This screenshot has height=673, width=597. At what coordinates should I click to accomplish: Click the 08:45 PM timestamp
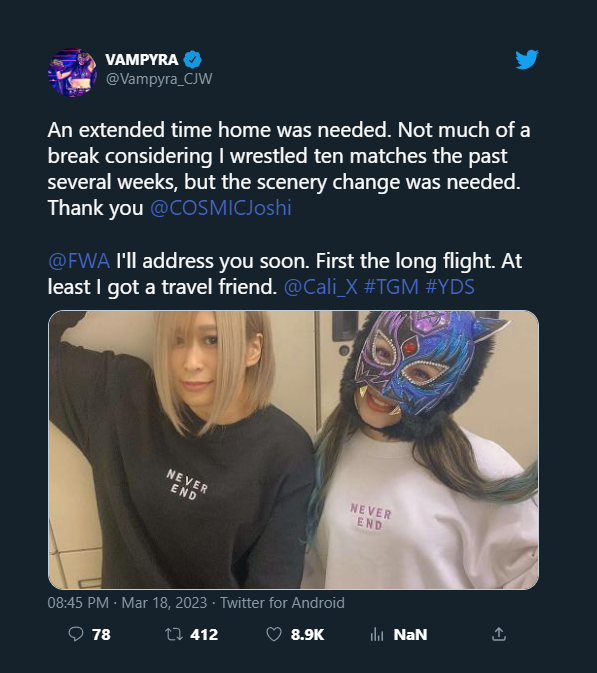pos(78,603)
